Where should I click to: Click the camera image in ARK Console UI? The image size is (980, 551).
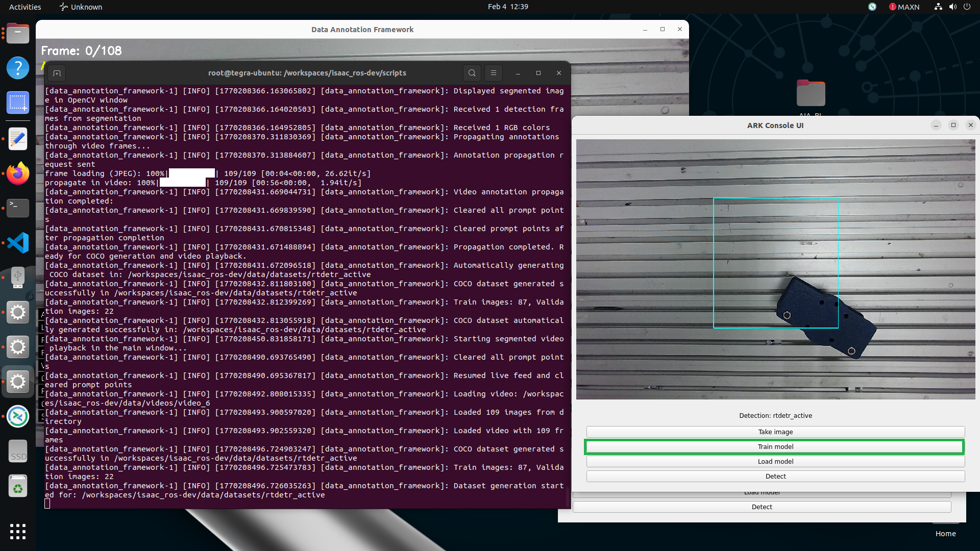click(775, 269)
